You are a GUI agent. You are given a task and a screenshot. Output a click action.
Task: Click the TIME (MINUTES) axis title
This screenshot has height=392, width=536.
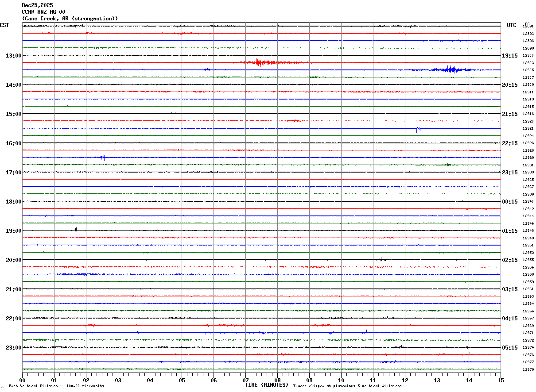[x=267, y=385]
